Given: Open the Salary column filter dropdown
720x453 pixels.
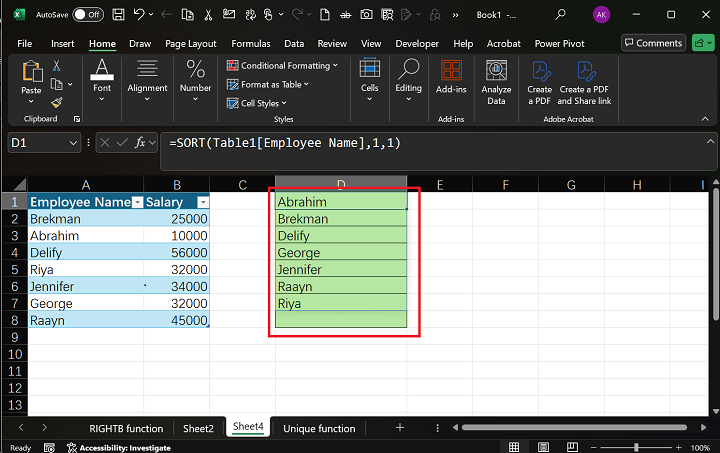Looking at the screenshot, I should coord(203,202).
